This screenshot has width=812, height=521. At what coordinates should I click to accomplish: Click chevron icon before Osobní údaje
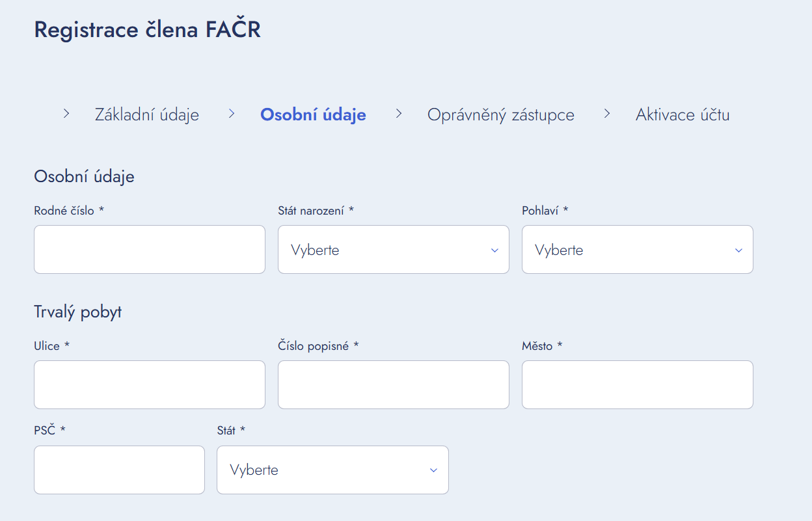pos(232,114)
